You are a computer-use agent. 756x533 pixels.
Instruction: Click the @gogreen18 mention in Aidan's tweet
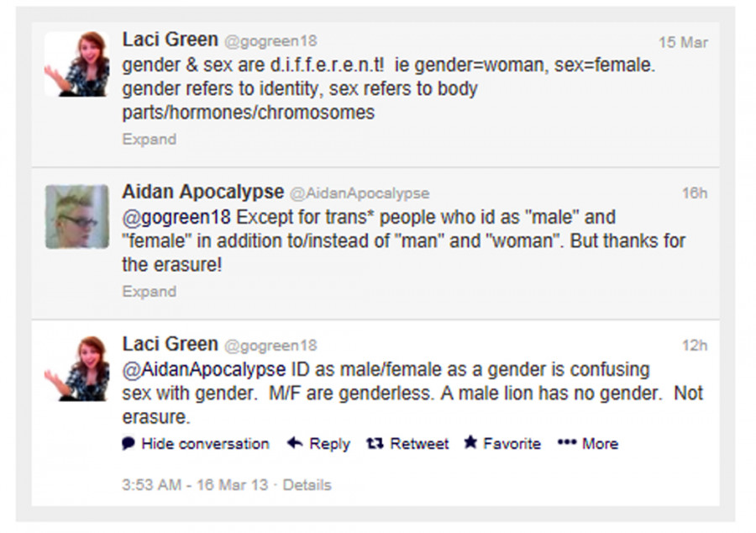176,218
